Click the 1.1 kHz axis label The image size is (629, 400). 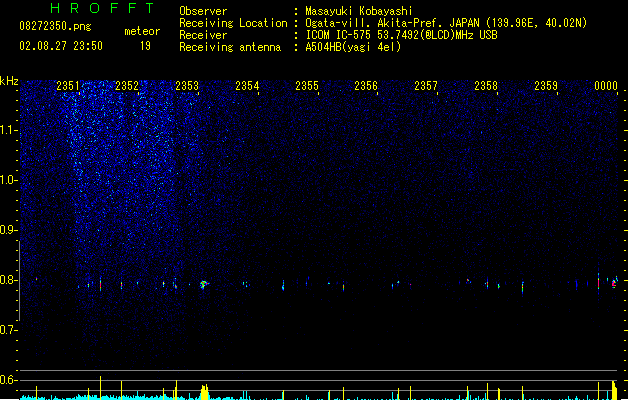click(8, 130)
